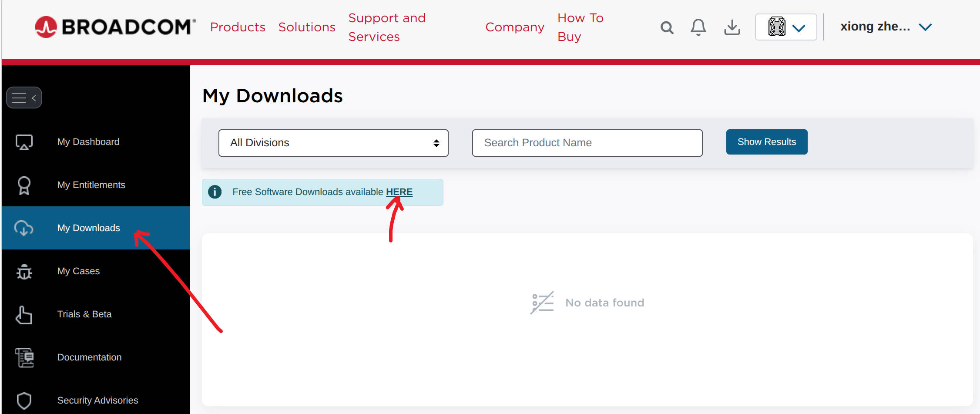
Task: Click the Broadcom logo
Action: [x=115, y=27]
